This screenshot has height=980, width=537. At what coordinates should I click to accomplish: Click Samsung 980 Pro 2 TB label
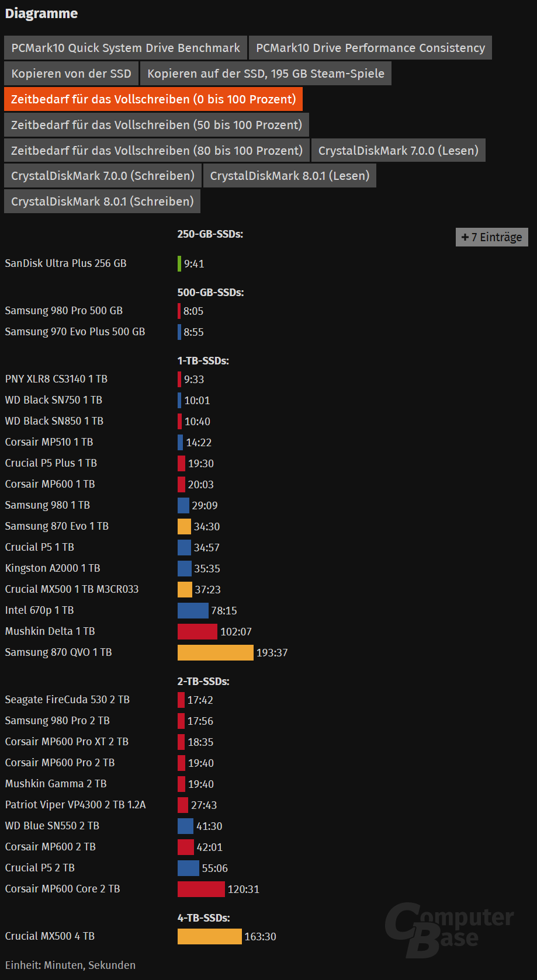point(57,721)
